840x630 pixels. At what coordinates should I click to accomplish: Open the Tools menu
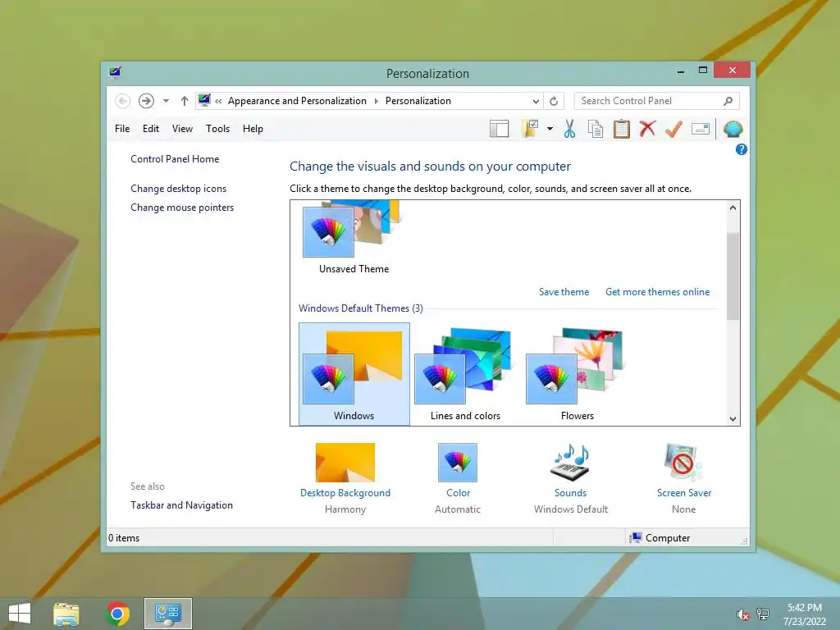coord(217,129)
